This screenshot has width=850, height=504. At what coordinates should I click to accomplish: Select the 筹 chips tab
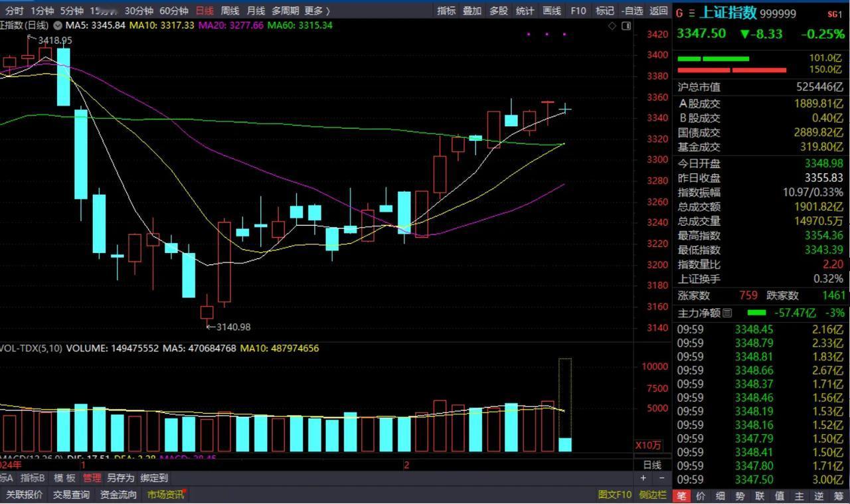pyautogui.click(x=839, y=496)
